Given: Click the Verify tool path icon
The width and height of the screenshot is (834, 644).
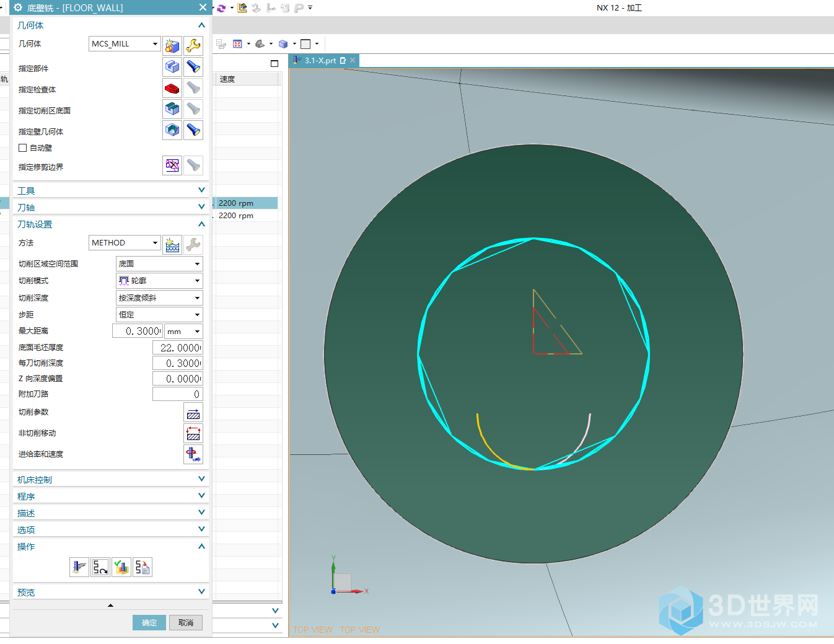Looking at the screenshot, I should (121, 567).
